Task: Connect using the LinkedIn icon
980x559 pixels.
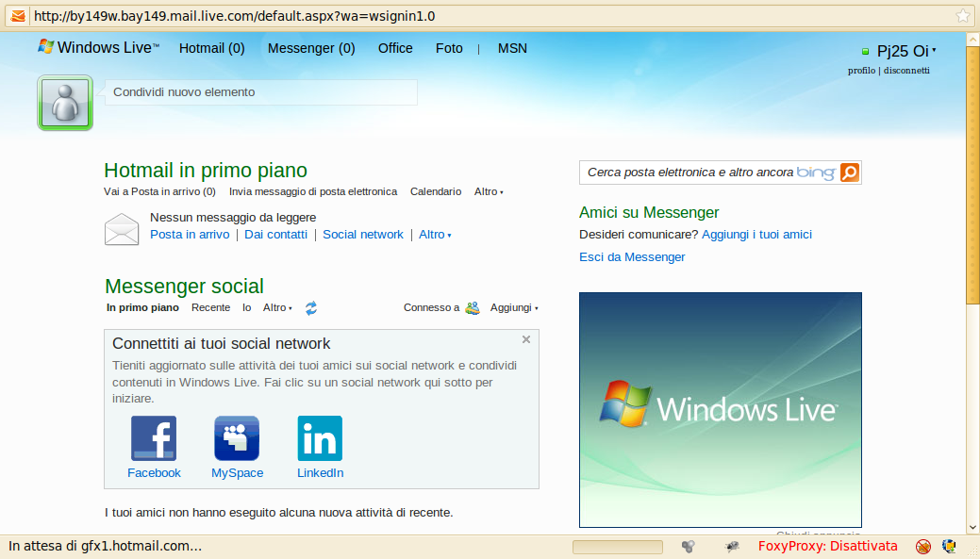Action: tap(320, 438)
